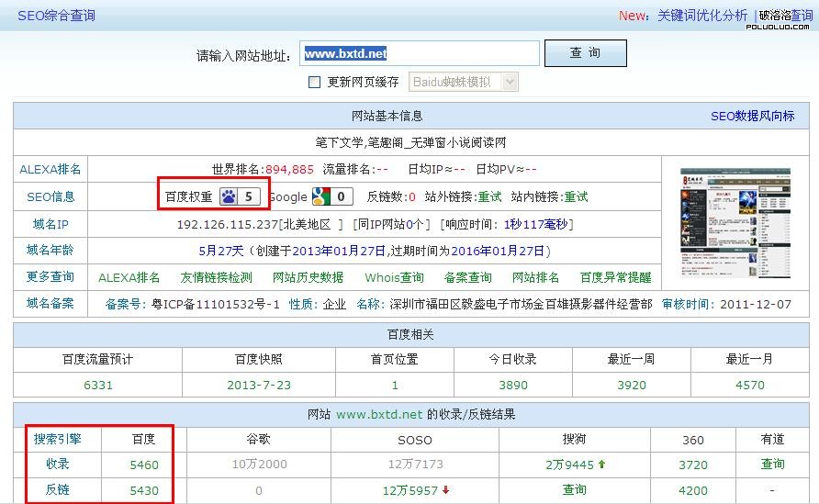Click 查询 in Sogou 反链 cell
Image resolution: width=819 pixels, height=504 pixels.
click(574, 489)
